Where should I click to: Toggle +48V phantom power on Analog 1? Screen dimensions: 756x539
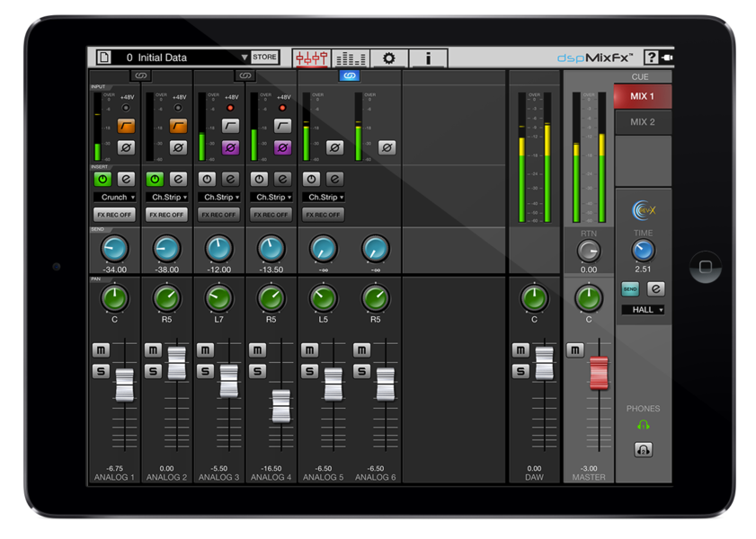126,108
